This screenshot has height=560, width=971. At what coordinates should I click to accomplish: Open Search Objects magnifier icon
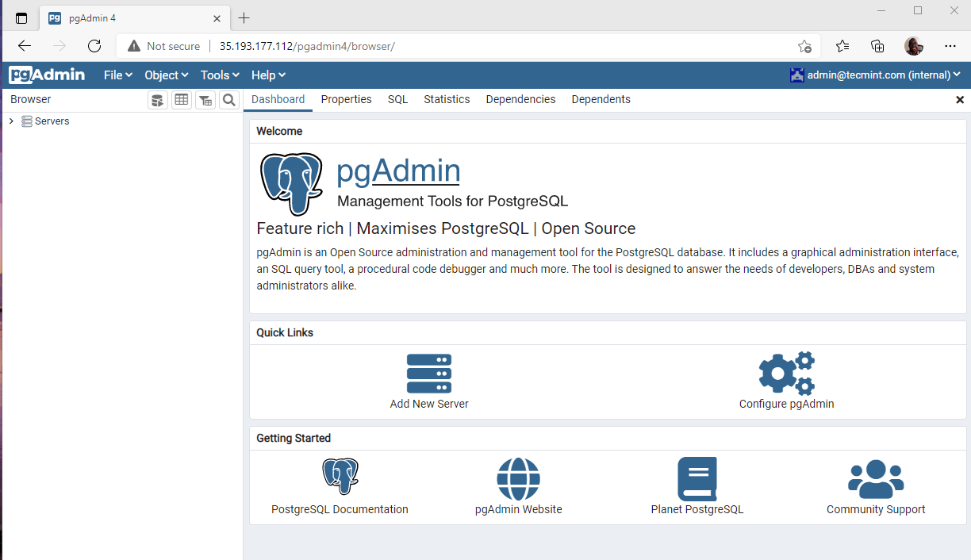point(229,100)
